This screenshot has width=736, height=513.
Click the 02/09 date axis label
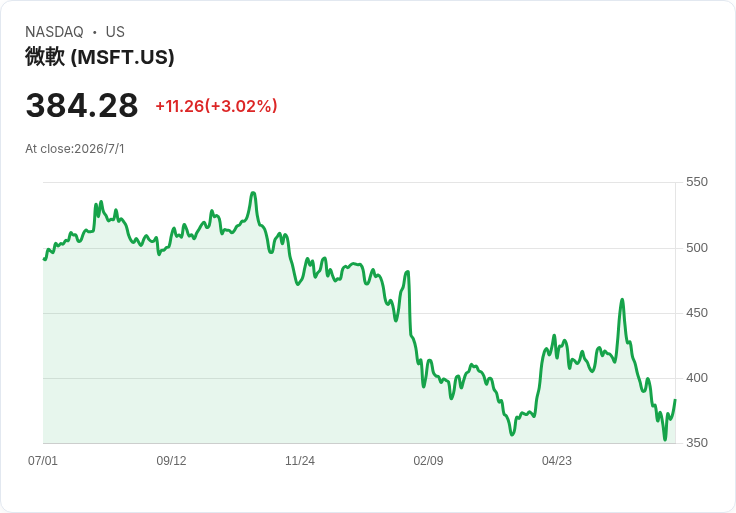(428, 460)
